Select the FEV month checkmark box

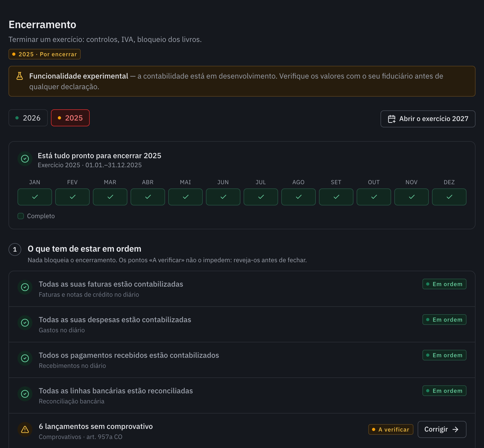pos(72,197)
